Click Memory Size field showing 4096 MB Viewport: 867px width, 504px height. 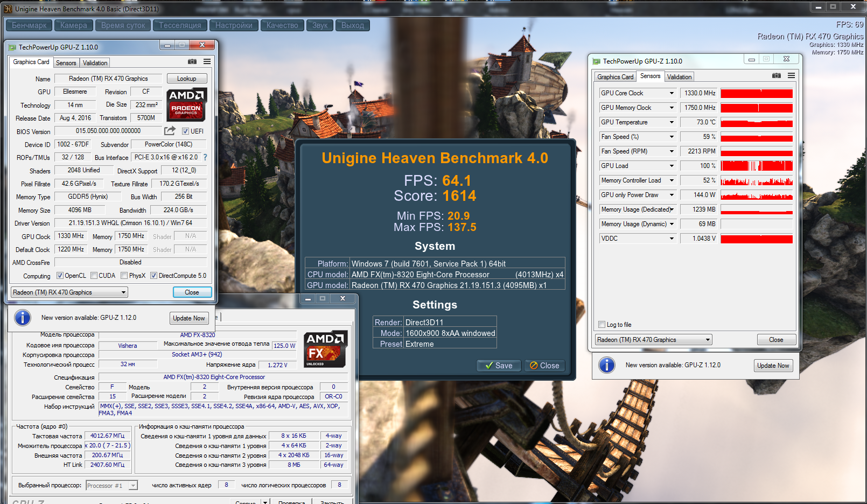80,210
